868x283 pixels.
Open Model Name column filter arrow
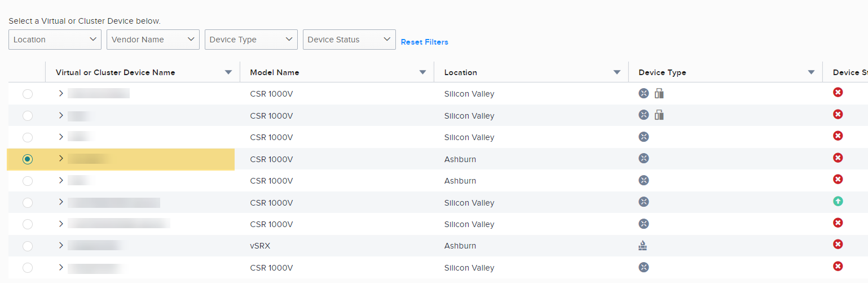coord(422,72)
